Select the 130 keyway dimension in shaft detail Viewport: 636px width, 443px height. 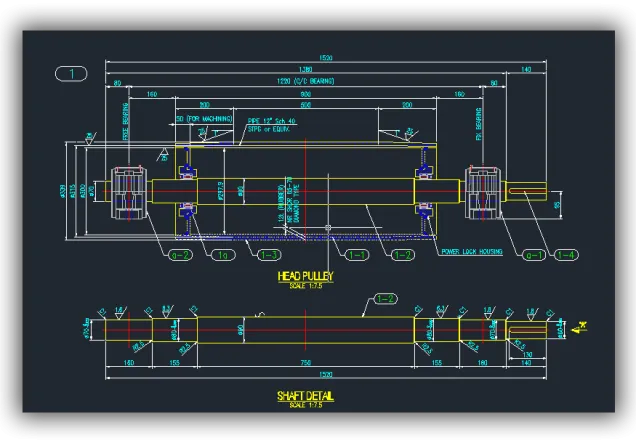(527, 355)
